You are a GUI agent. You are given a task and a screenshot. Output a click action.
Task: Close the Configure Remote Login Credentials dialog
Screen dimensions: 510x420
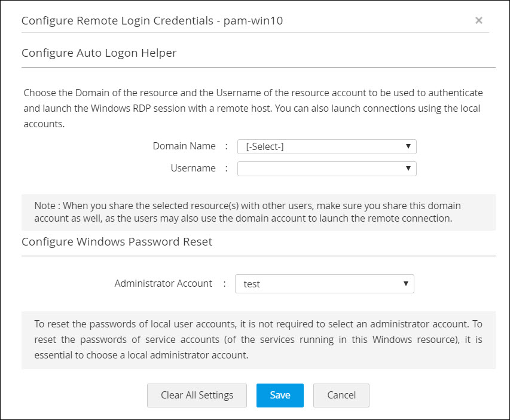coord(478,20)
